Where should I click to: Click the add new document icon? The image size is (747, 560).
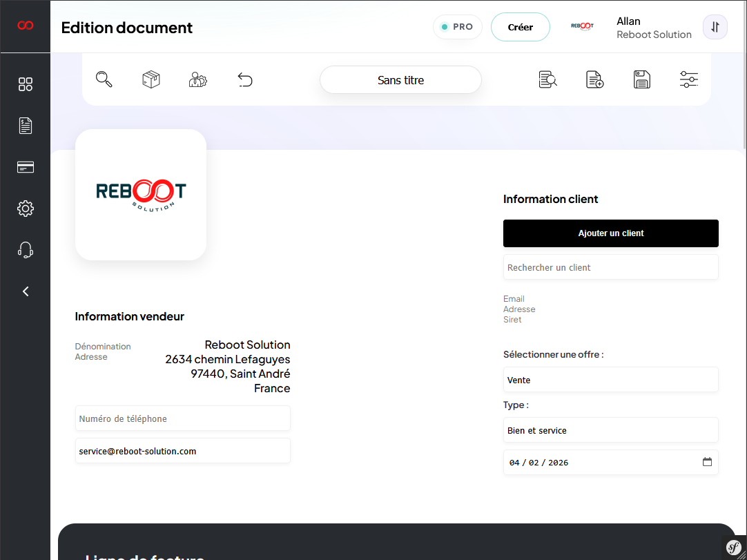click(x=594, y=79)
